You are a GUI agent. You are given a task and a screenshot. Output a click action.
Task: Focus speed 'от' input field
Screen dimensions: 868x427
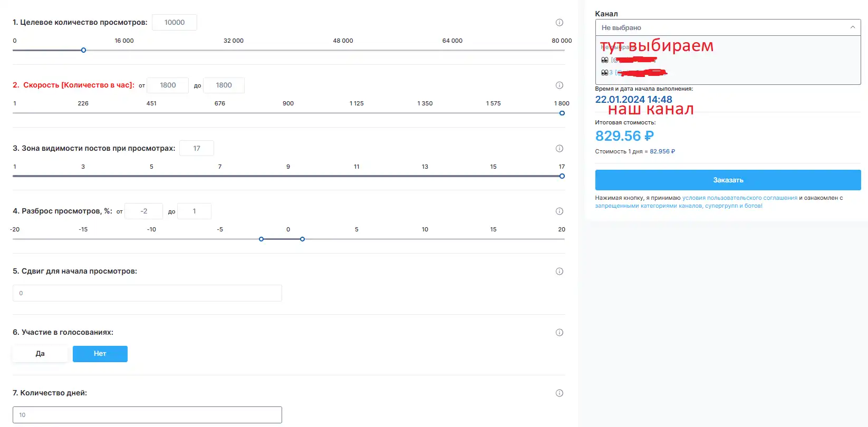(168, 85)
